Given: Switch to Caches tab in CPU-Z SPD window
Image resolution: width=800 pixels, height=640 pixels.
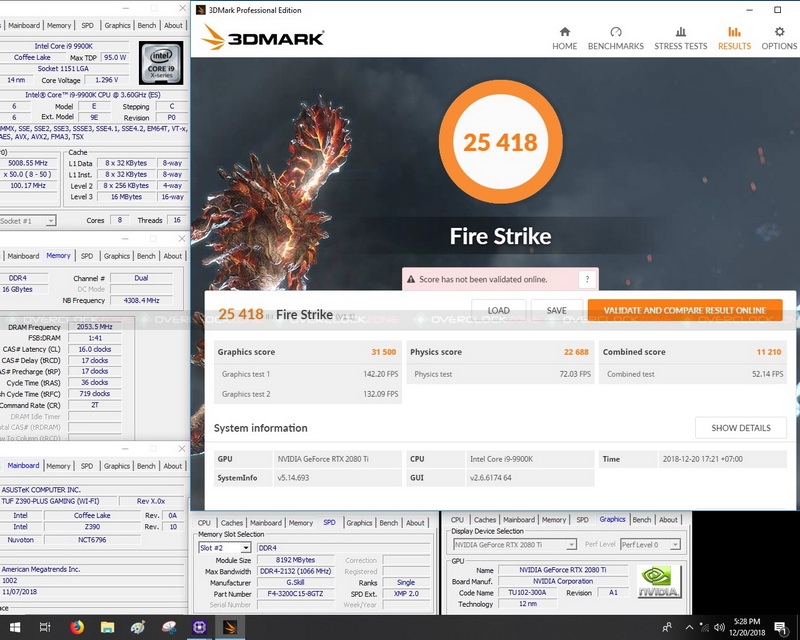Looking at the screenshot, I should coord(232,523).
